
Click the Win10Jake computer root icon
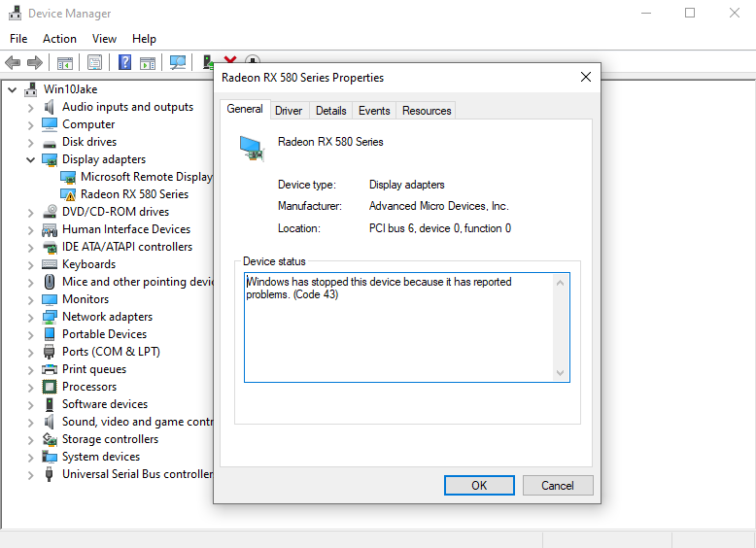(x=31, y=89)
